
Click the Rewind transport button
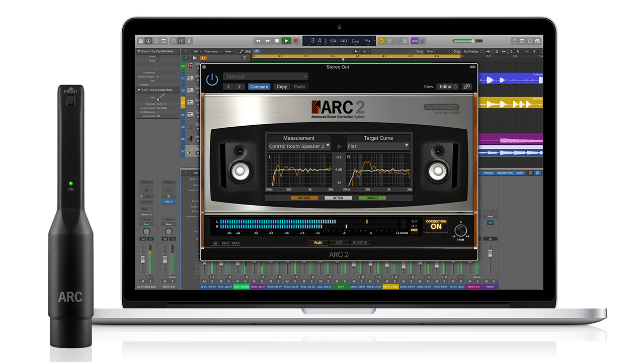click(x=258, y=41)
